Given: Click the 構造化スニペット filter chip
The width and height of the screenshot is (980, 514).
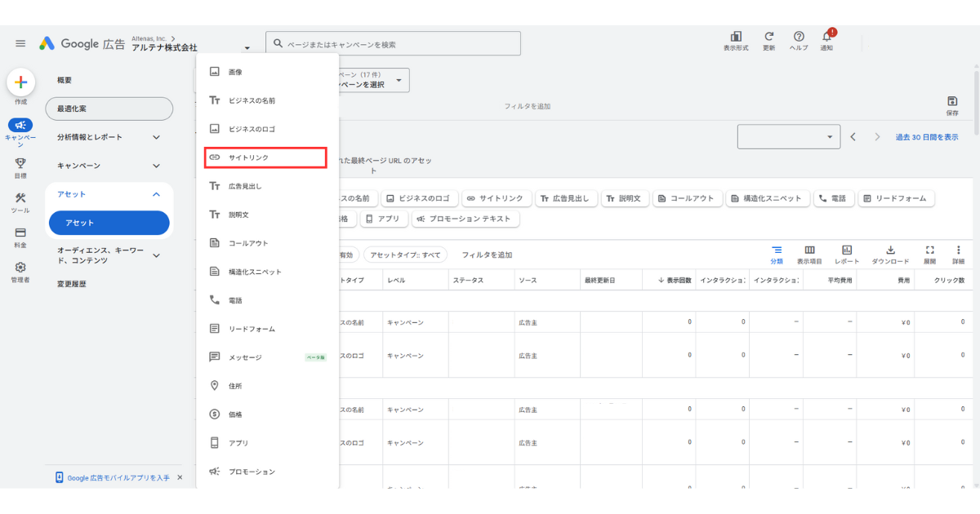Looking at the screenshot, I should pyautogui.click(x=768, y=198).
